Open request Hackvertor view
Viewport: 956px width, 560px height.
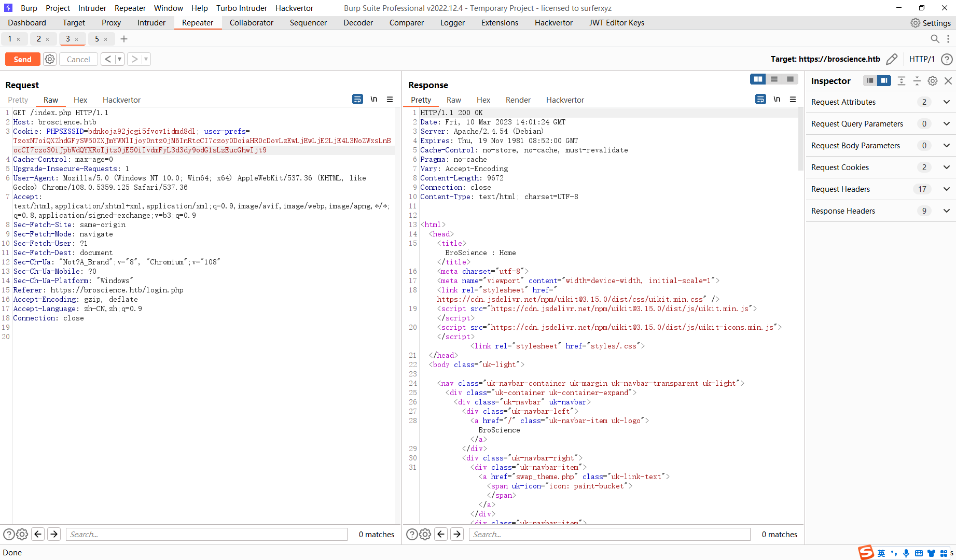point(121,100)
